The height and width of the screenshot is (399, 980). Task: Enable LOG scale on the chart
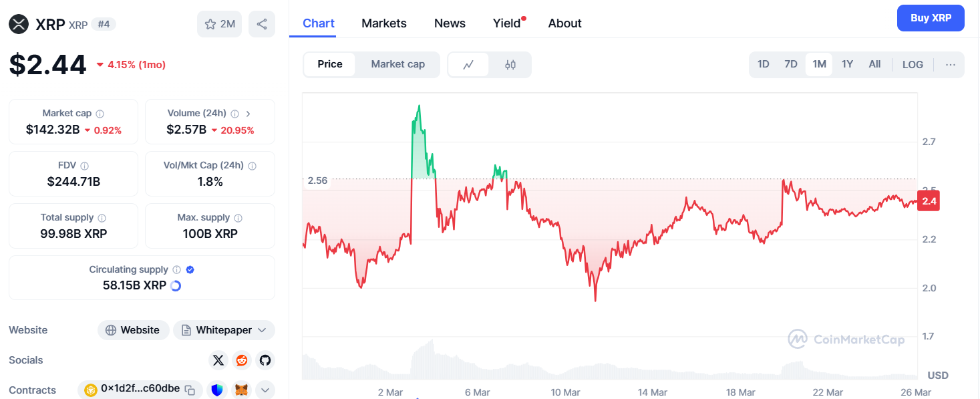point(913,65)
